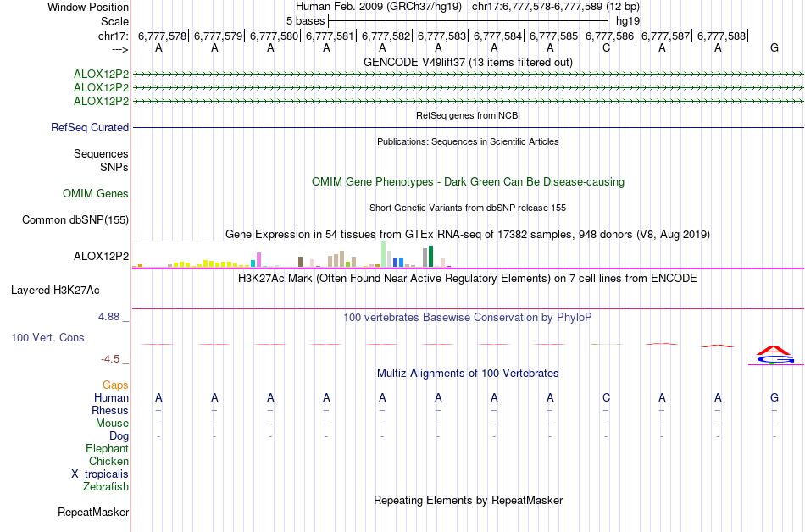Select the Zebrafish alignment row label
This screenshot has width=805, height=532.
click(x=106, y=486)
